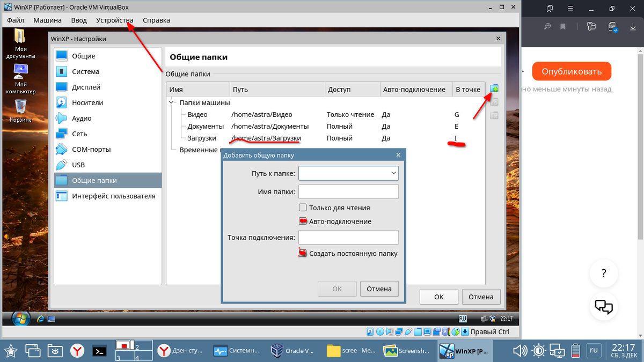Select the Видео shared folder row
The image size is (644, 362).
(x=326, y=114)
